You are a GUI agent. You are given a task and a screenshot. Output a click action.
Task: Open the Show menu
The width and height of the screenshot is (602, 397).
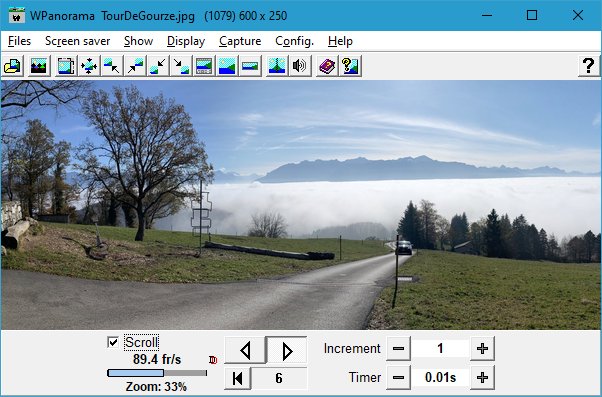coord(138,41)
